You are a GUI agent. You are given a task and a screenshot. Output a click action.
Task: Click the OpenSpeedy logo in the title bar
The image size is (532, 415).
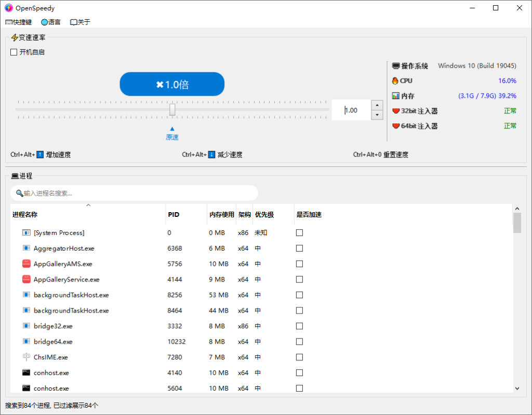(8, 8)
